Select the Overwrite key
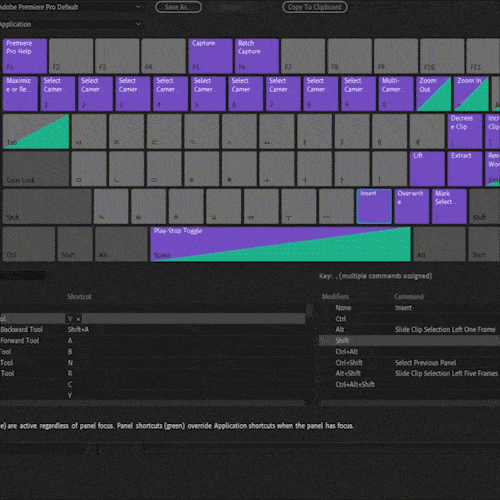Viewport: 500px width, 500px height. point(412,206)
